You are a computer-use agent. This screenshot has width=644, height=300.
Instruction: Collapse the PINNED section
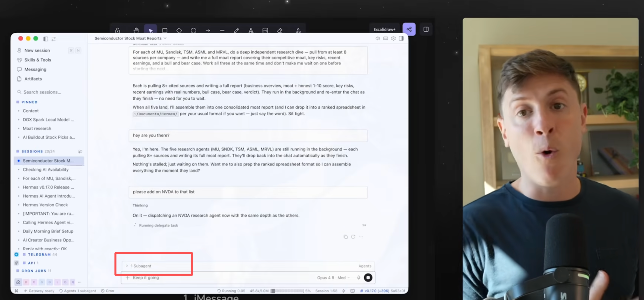coord(27,102)
